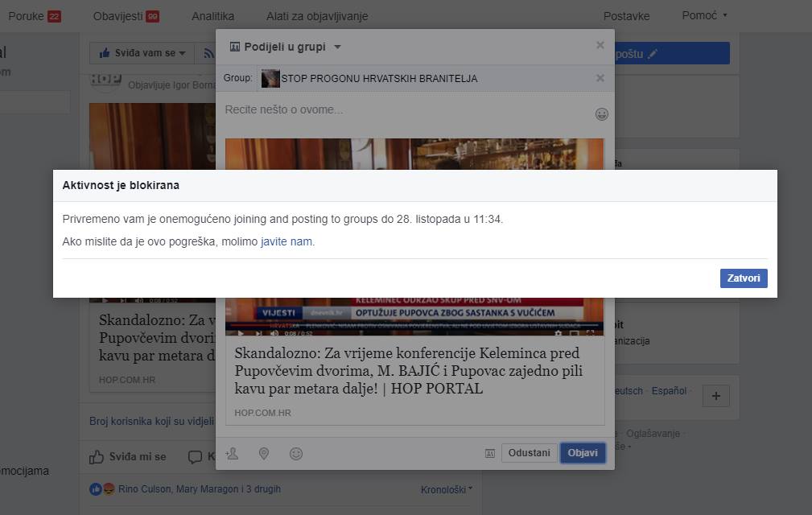
Task: Expand the Pomoć menu
Action: click(704, 15)
